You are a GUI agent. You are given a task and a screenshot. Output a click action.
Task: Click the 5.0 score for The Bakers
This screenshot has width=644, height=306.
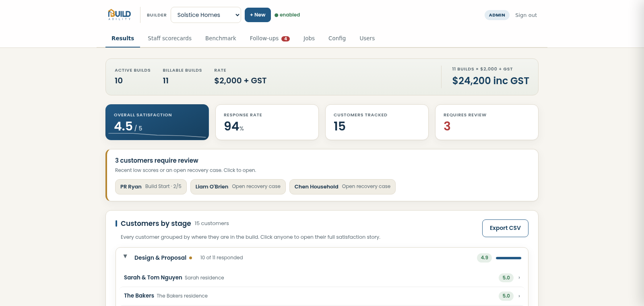(506, 296)
